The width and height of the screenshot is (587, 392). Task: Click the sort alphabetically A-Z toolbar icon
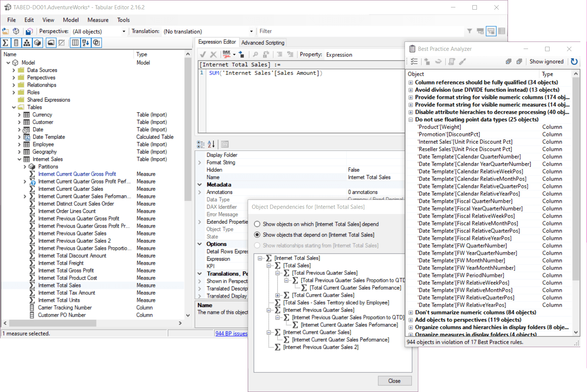pyautogui.click(x=86, y=43)
